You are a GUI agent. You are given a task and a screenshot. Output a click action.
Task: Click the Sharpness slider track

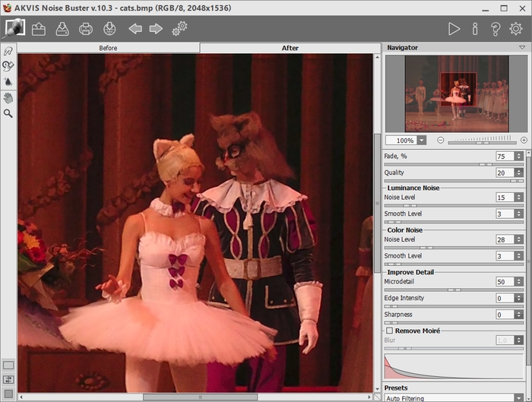pyautogui.click(x=454, y=323)
